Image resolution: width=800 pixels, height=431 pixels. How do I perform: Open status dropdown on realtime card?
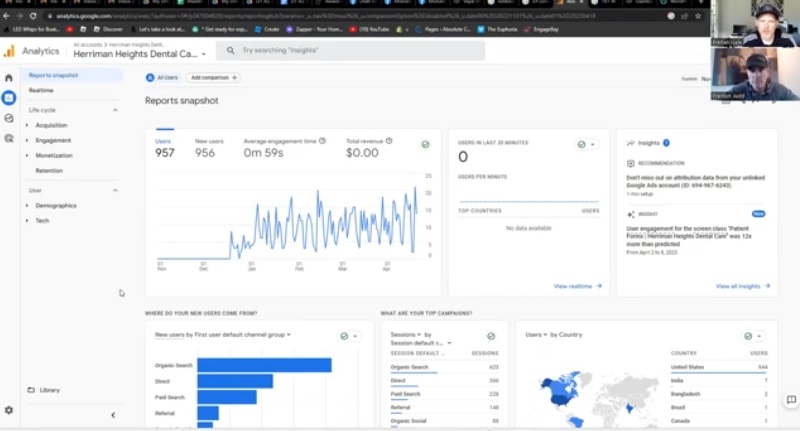click(x=592, y=144)
